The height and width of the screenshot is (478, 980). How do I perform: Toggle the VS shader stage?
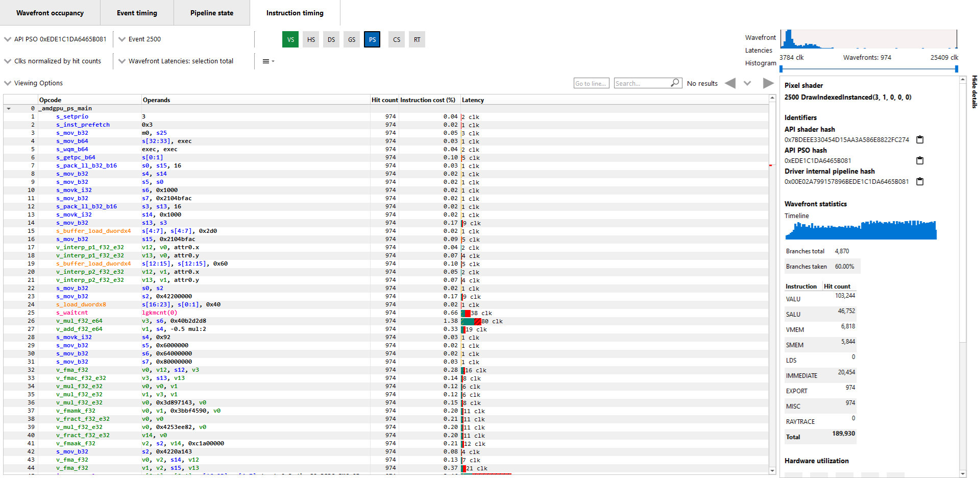pyautogui.click(x=290, y=39)
